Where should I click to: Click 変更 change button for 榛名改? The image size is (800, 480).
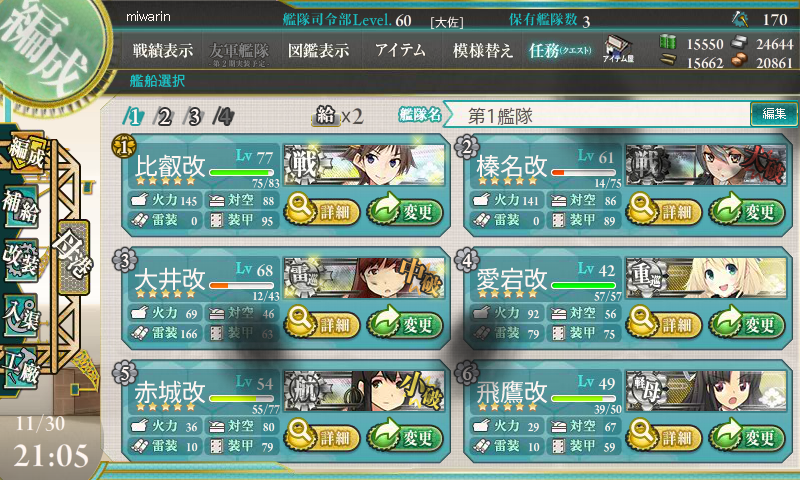tap(747, 211)
